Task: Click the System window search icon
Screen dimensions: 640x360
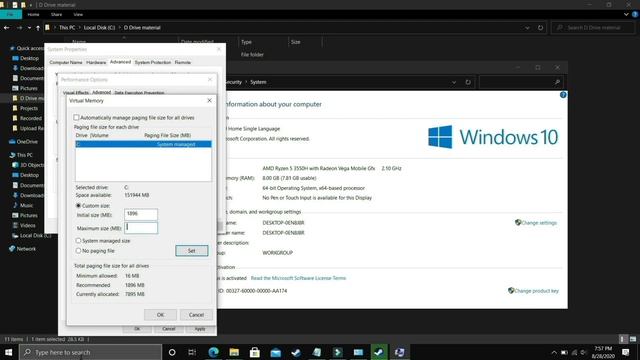Action: click(557, 82)
